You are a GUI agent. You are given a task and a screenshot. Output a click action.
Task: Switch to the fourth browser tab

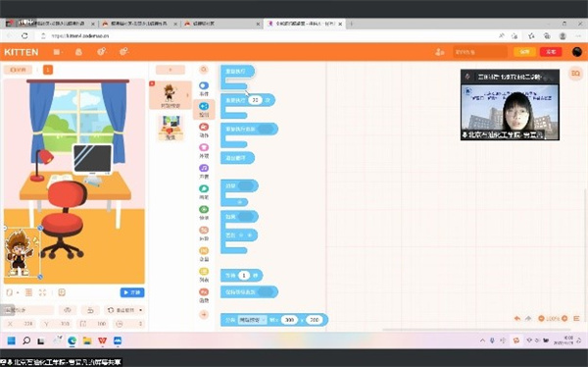[305, 24]
